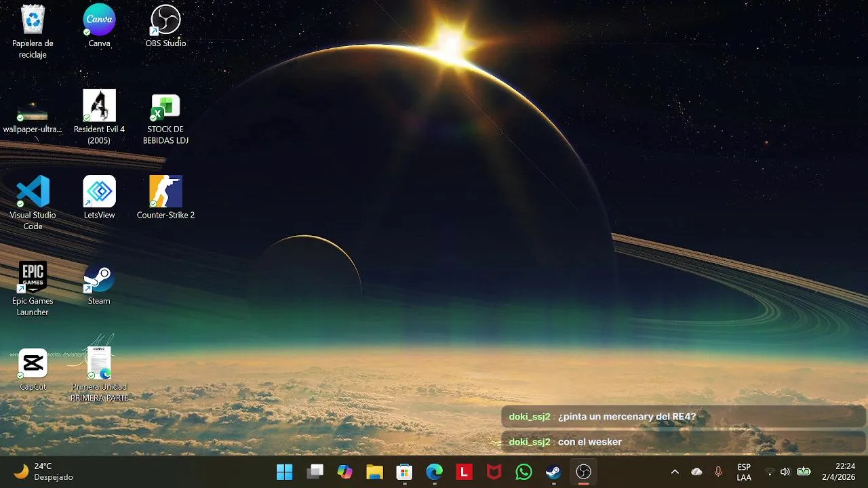This screenshot has width=868, height=488.
Task: Open Task View in the taskbar
Action: pos(315,472)
